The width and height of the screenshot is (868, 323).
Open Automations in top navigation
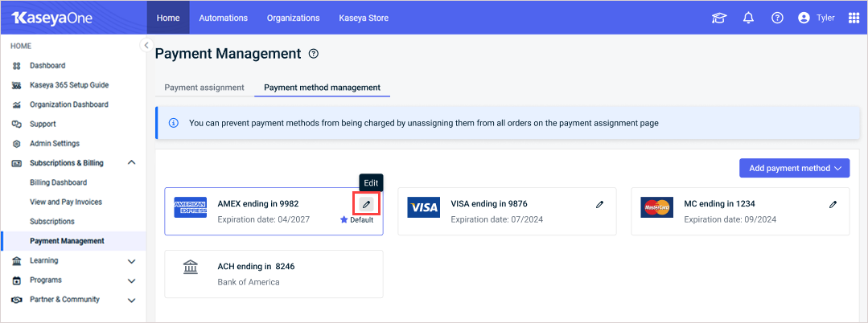tap(223, 18)
